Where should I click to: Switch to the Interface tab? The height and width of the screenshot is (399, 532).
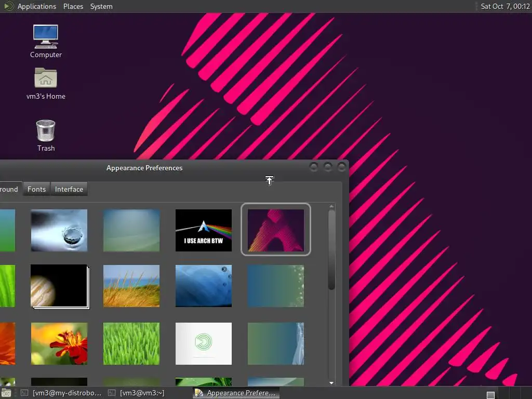coord(69,189)
